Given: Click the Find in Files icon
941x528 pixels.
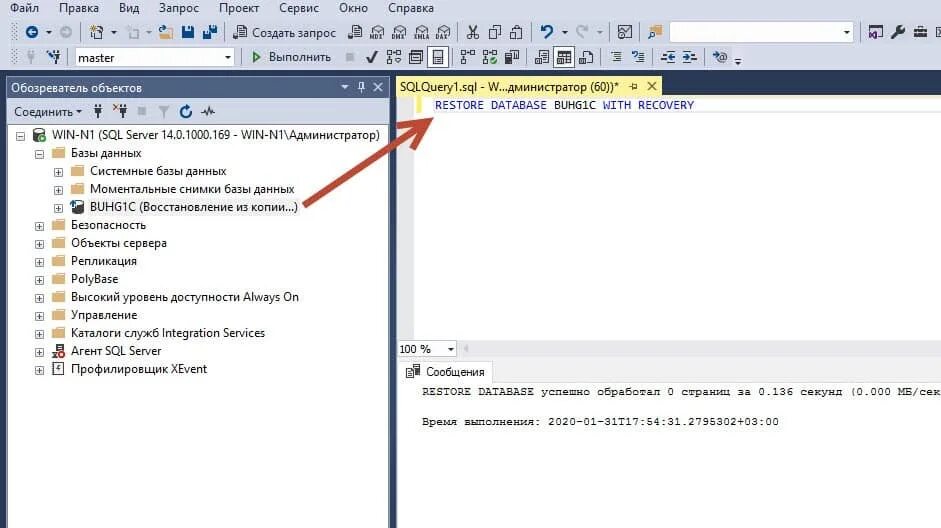Looking at the screenshot, I should 655,32.
